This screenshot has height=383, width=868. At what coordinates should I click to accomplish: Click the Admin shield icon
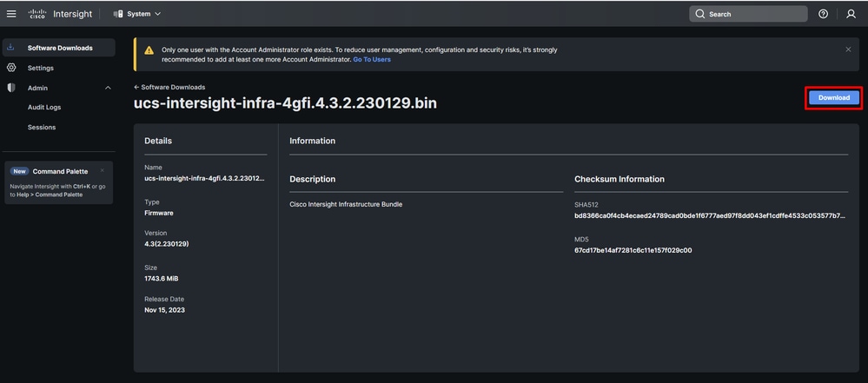[x=11, y=88]
